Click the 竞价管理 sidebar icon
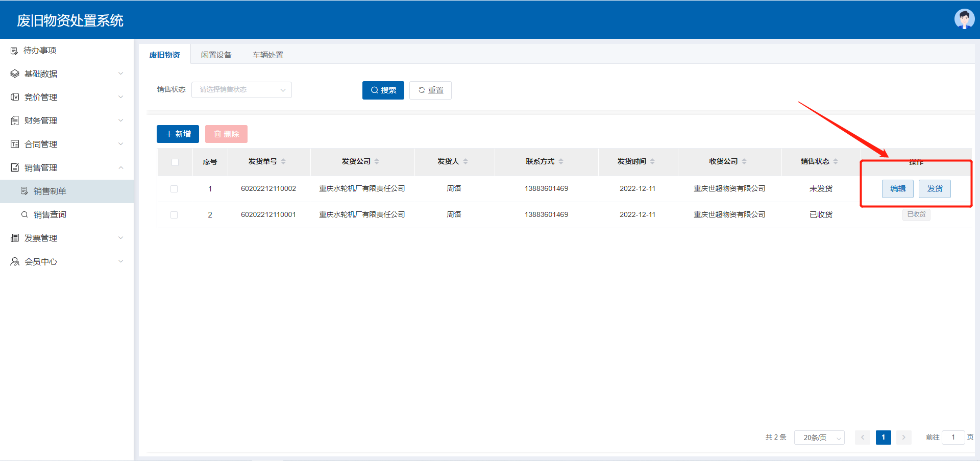Image resolution: width=980 pixels, height=461 pixels. (x=15, y=97)
